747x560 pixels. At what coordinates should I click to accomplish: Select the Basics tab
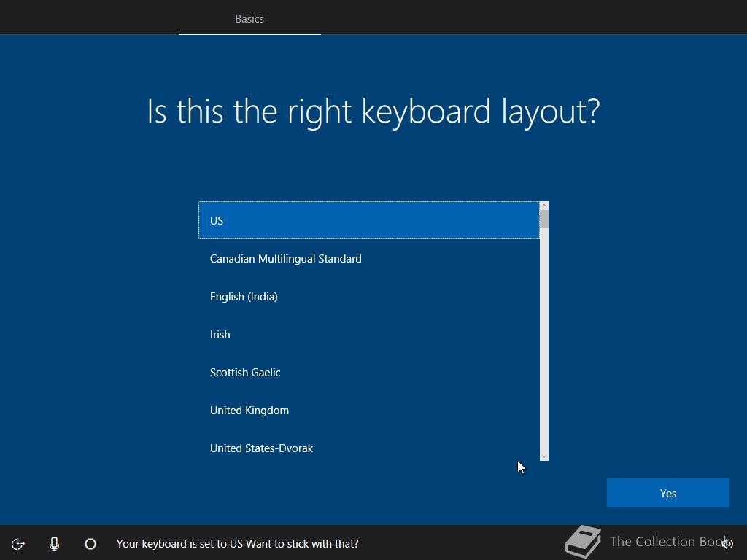coord(249,18)
